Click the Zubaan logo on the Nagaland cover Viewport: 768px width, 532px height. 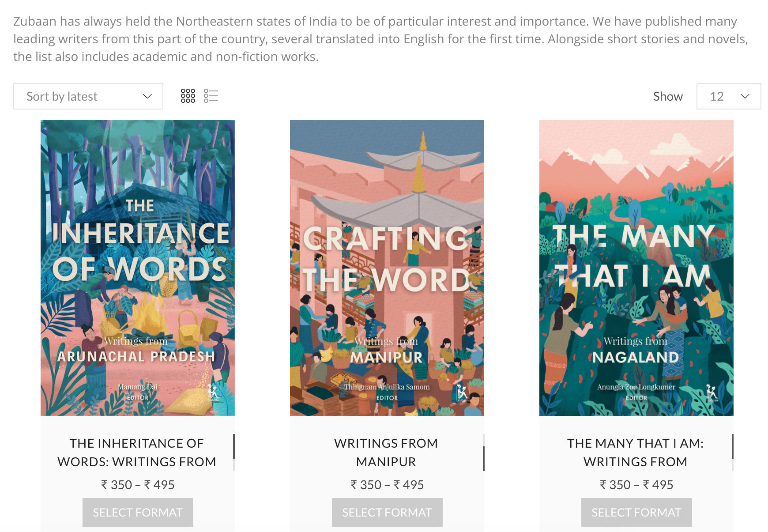pyautogui.click(x=712, y=393)
